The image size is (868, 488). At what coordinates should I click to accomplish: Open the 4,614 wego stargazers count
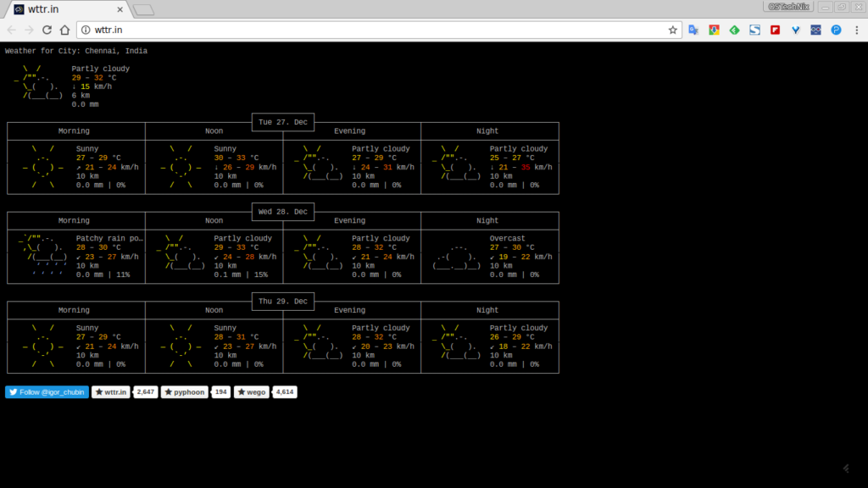tap(285, 392)
